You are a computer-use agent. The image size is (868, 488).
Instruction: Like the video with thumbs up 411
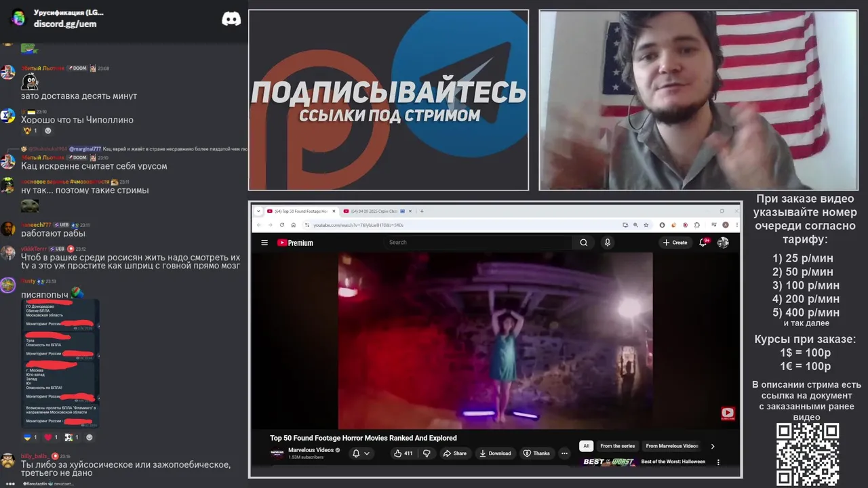point(404,453)
